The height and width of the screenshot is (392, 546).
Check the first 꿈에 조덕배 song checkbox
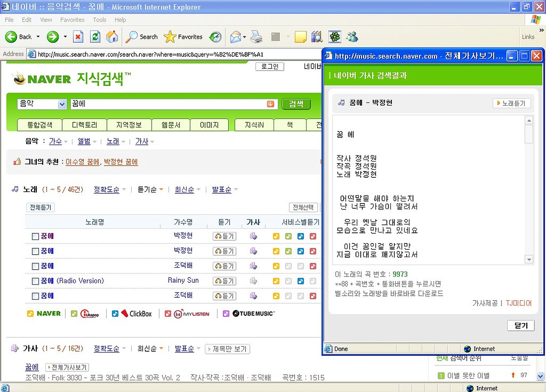tap(35, 266)
